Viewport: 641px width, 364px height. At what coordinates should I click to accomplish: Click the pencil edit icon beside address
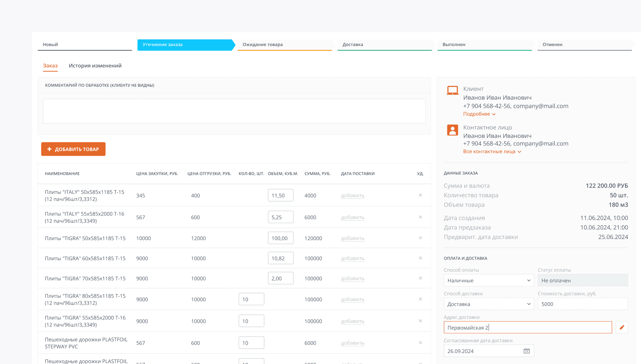pyautogui.click(x=622, y=327)
